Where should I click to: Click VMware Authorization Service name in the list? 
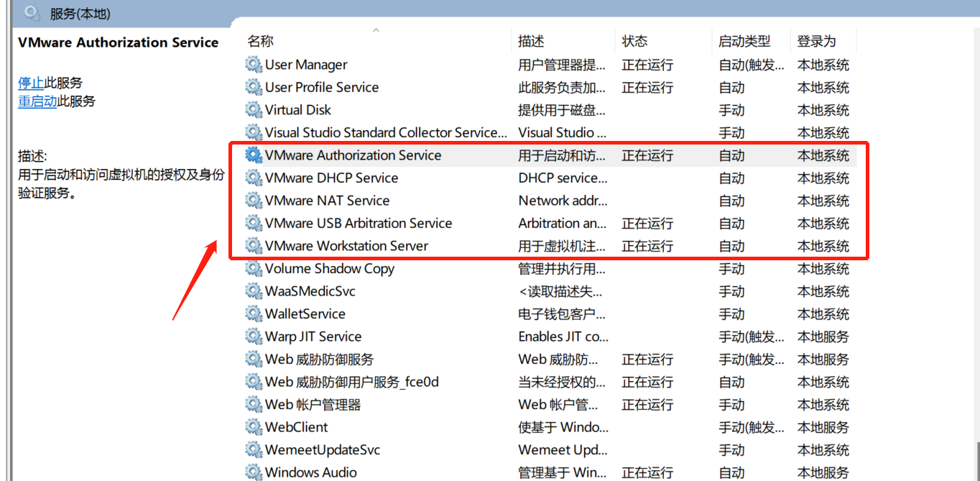[353, 155]
